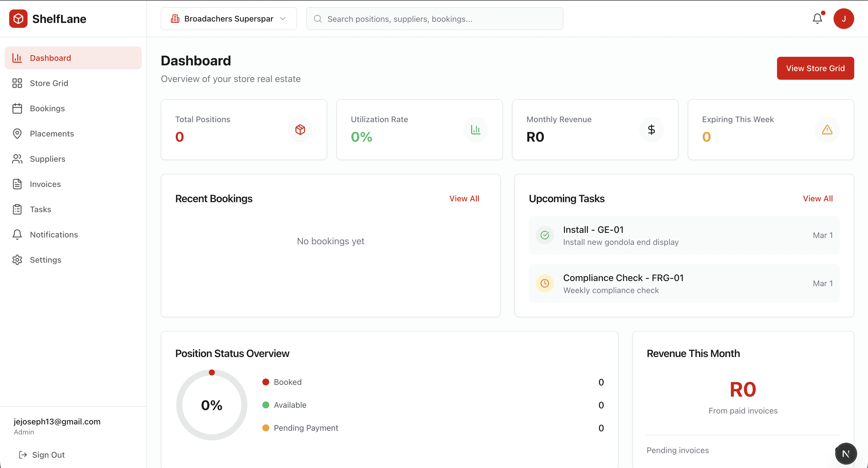The width and height of the screenshot is (868, 468).
Task: Navigate to the Settings section
Action: [45, 260]
